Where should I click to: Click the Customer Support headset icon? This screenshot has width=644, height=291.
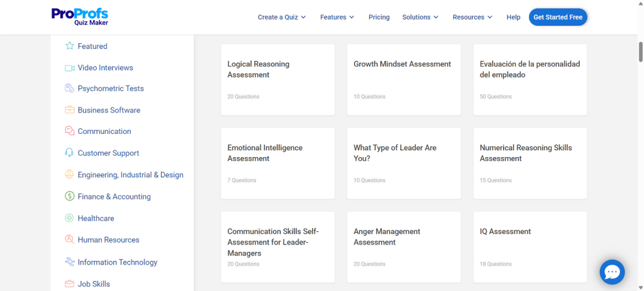70,153
